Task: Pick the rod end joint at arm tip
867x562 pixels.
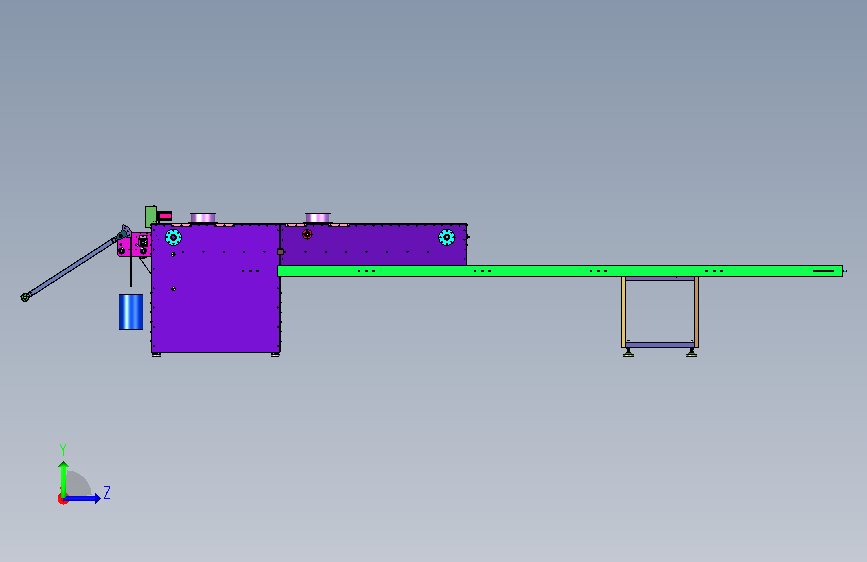Action: 25,298
